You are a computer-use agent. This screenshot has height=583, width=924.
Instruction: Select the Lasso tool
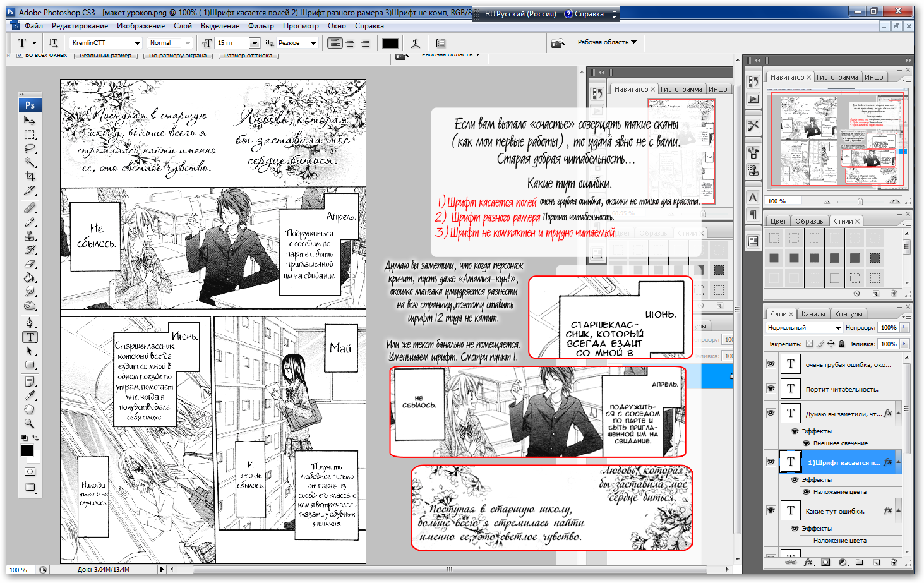pos(30,148)
